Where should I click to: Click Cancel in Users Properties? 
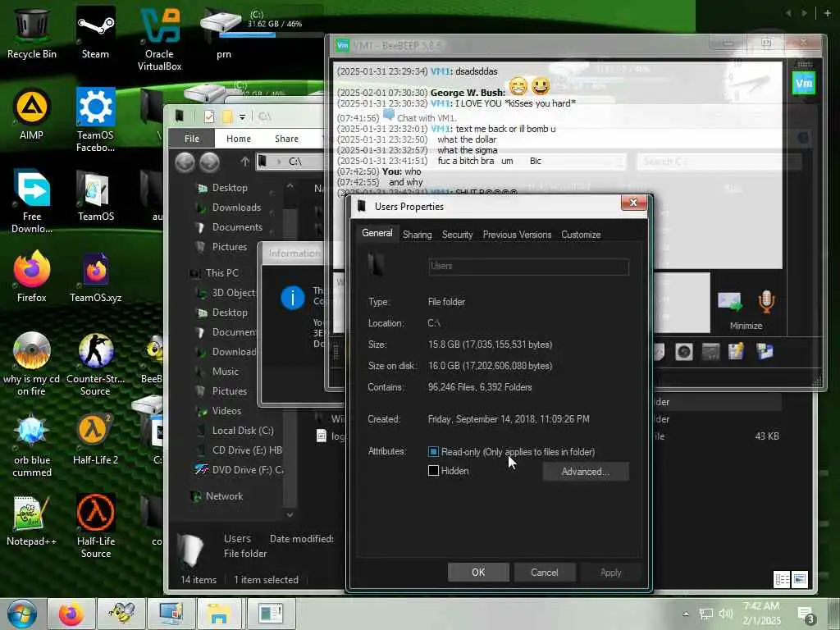click(x=545, y=572)
